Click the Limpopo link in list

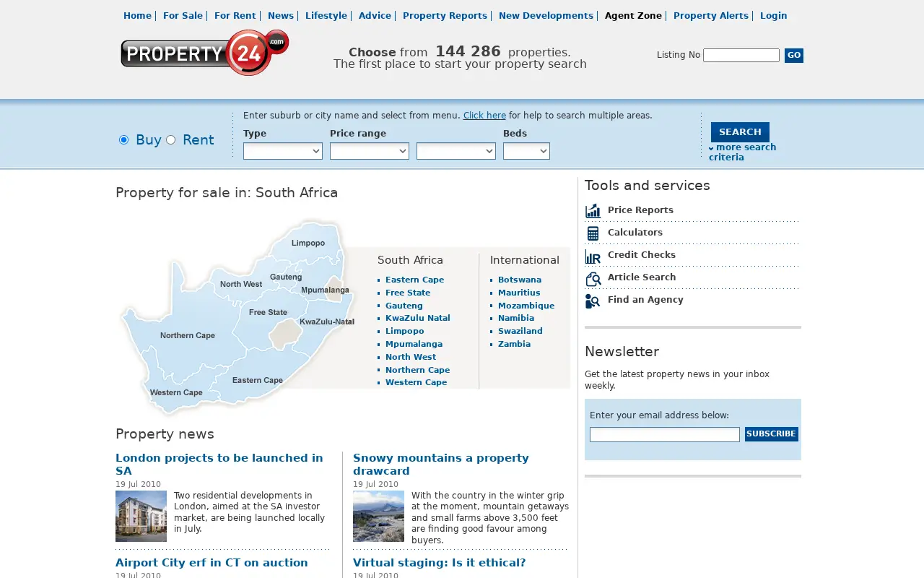405,331
